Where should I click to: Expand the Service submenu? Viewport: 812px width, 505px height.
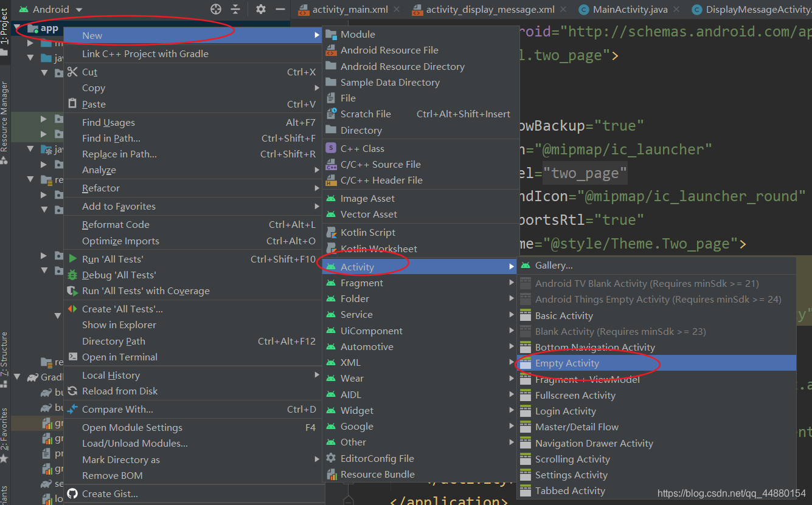[x=512, y=314]
